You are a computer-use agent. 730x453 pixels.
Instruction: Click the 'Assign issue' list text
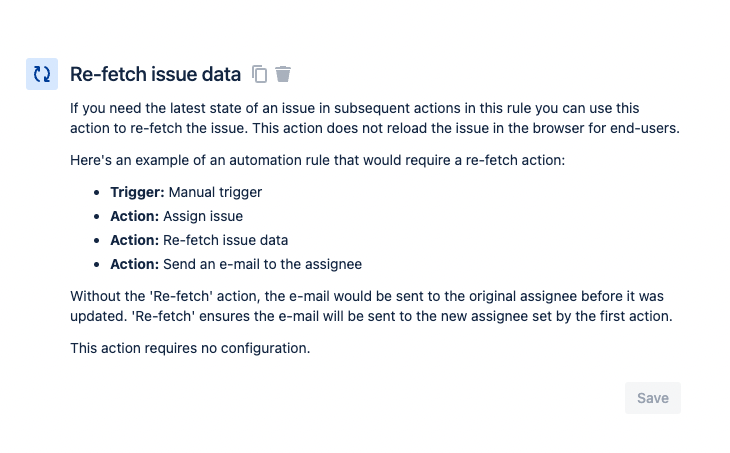click(x=203, y=216)
